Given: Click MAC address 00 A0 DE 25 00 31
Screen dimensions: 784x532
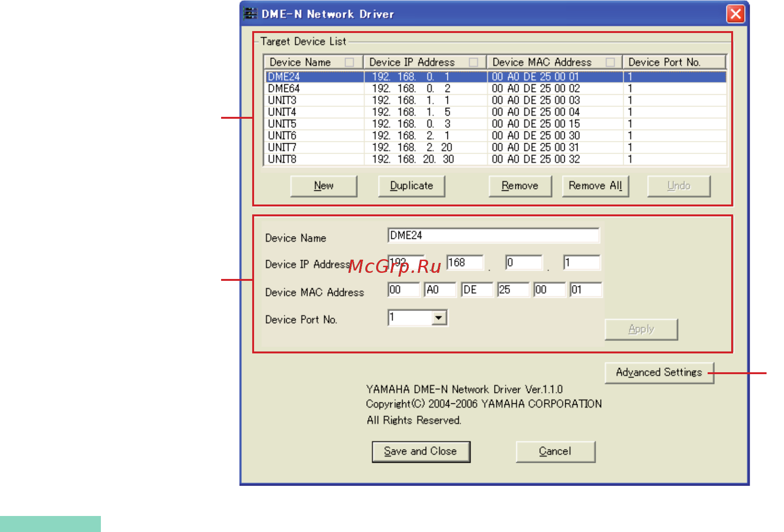Looking at the screenshot, I should tap(536, 147).
